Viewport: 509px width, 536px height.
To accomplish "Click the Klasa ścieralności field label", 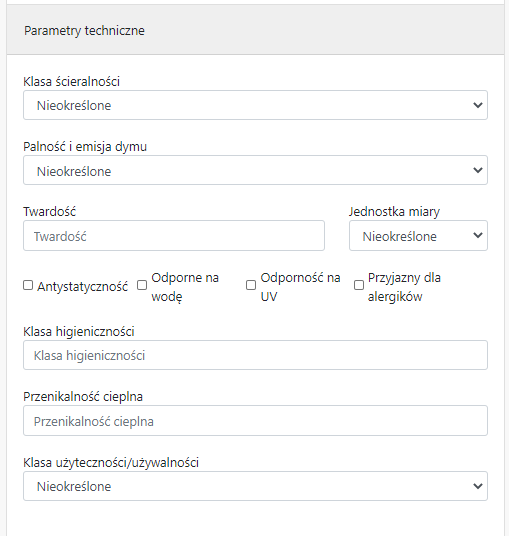I will (x=71, y=82).
